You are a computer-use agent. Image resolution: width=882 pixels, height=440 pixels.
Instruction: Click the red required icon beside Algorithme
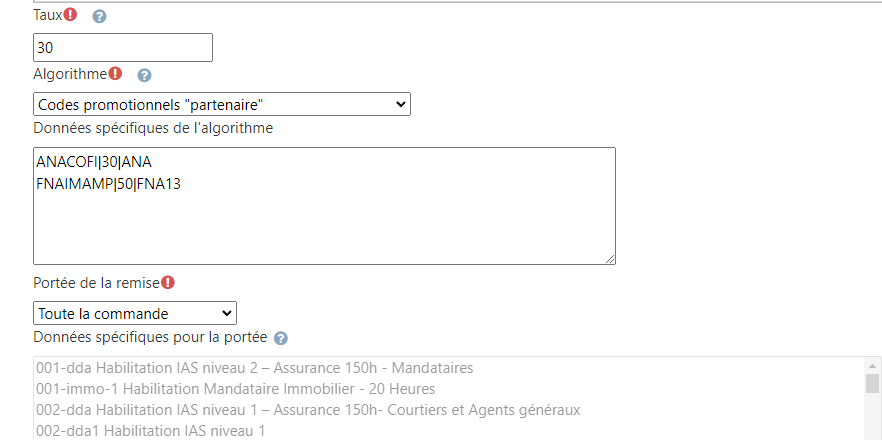[x=115, y=73]
